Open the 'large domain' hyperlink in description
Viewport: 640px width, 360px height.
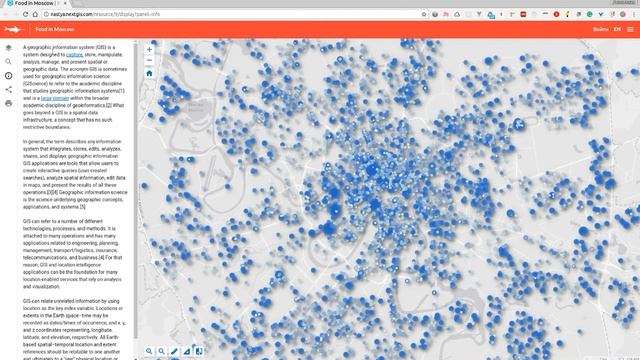tap(55, 98)
